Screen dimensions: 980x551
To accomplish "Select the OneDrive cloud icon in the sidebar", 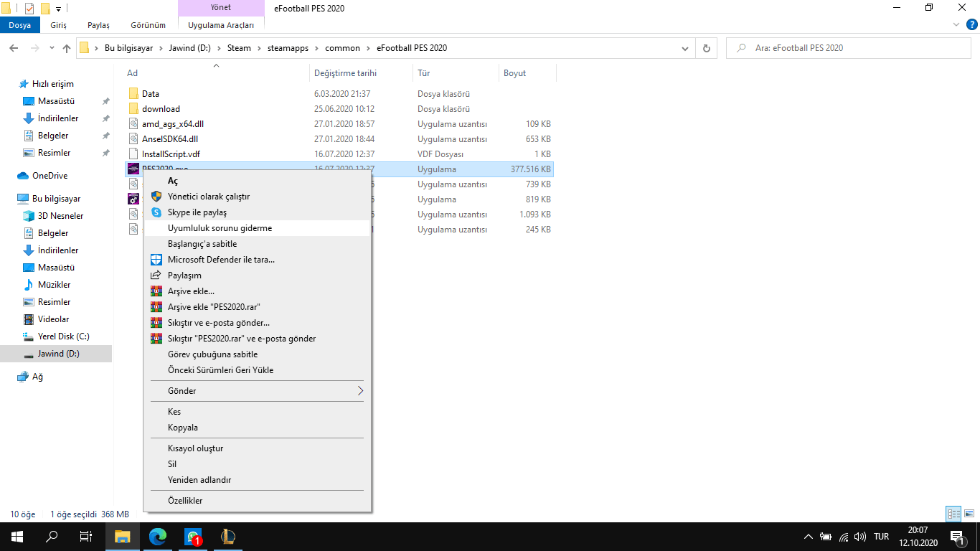I will click(x=23, y=176).
